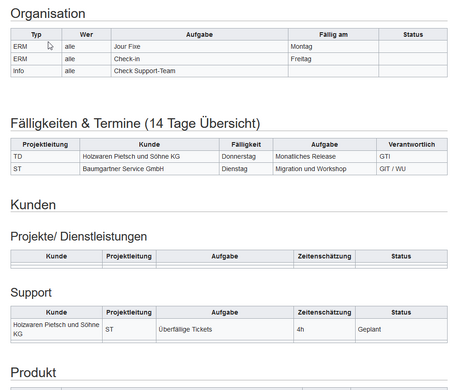Click "Kunde" header in Projekte/ Dienstleistungen table
Viewport: 460px width, 390px height.
coord(56,256)
